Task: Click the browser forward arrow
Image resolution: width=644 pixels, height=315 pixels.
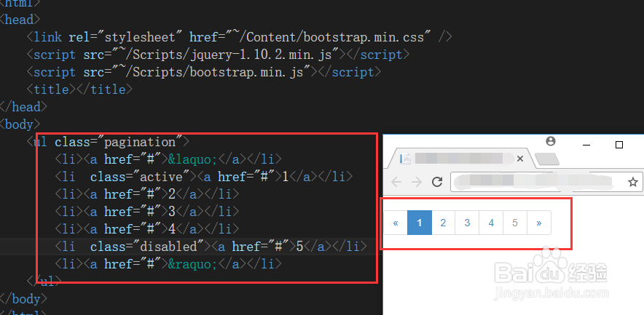Action: pyautogui.click(x=416, y=182)
